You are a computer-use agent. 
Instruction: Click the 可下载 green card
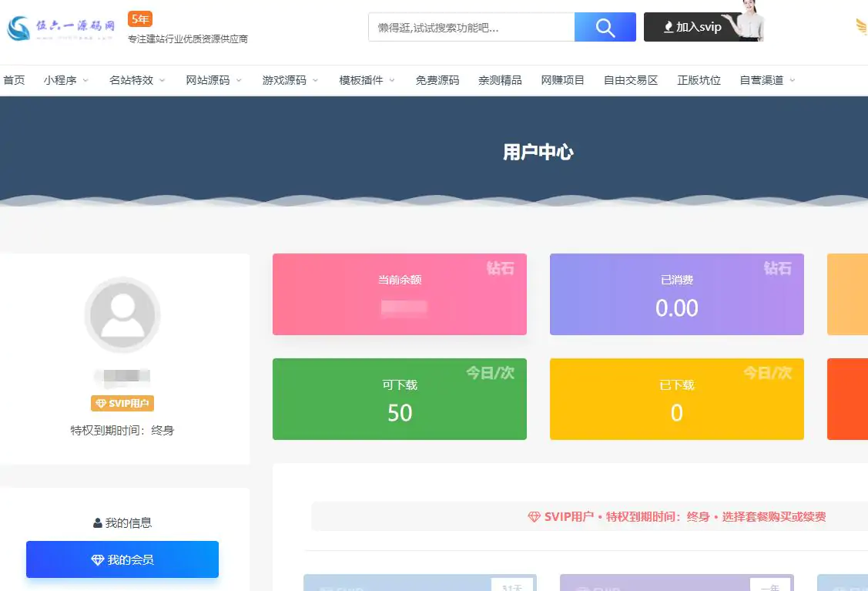click(x=400, y=399)
